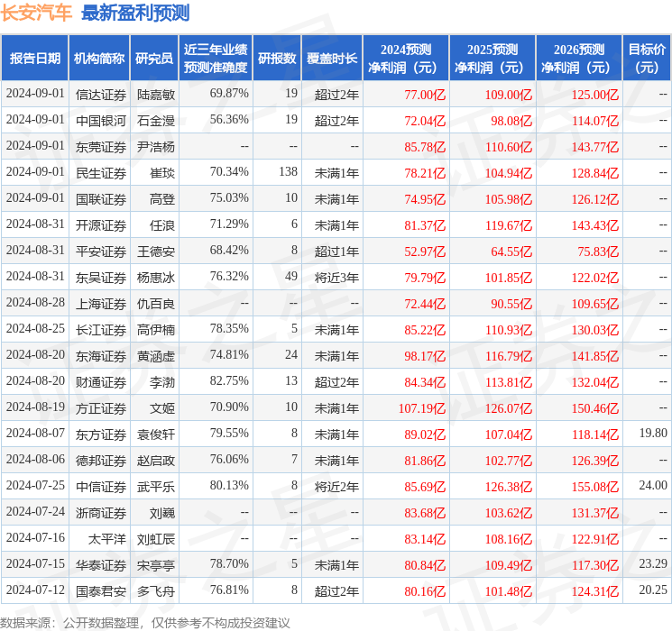The height and width of the screenshot is (631, 672).
Task: Select the 财通证券 institution cell
Action: tap(101, 381)
